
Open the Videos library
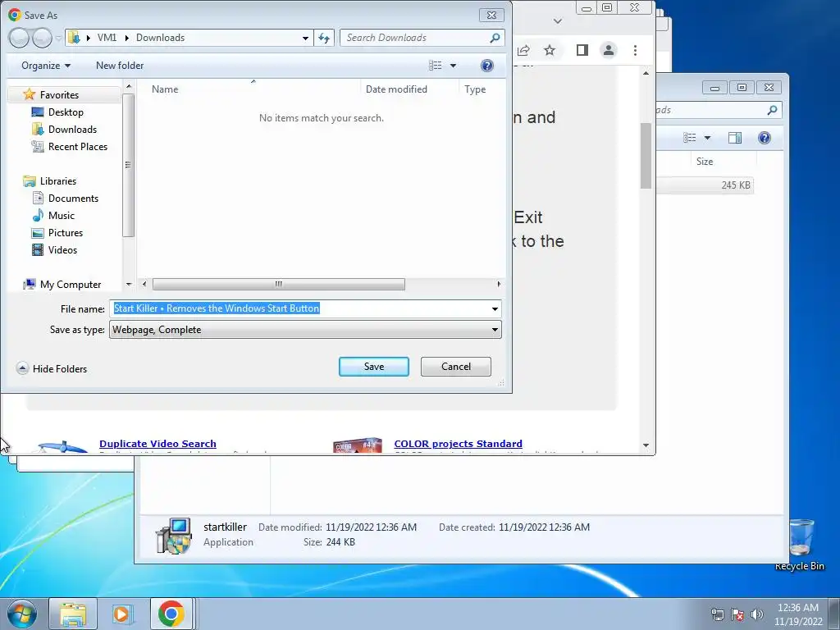coord(62,249)
